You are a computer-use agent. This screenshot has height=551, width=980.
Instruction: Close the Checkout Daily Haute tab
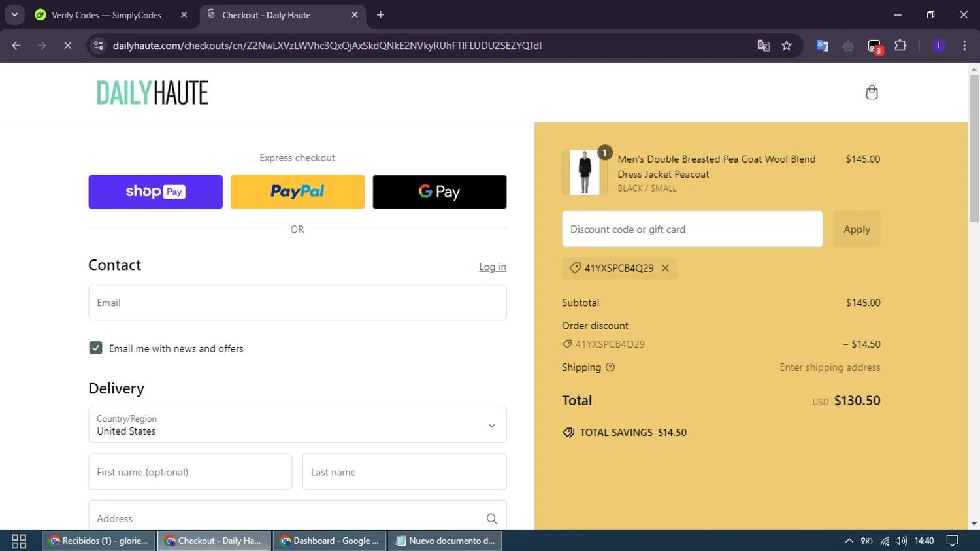(x=355, y=15)
